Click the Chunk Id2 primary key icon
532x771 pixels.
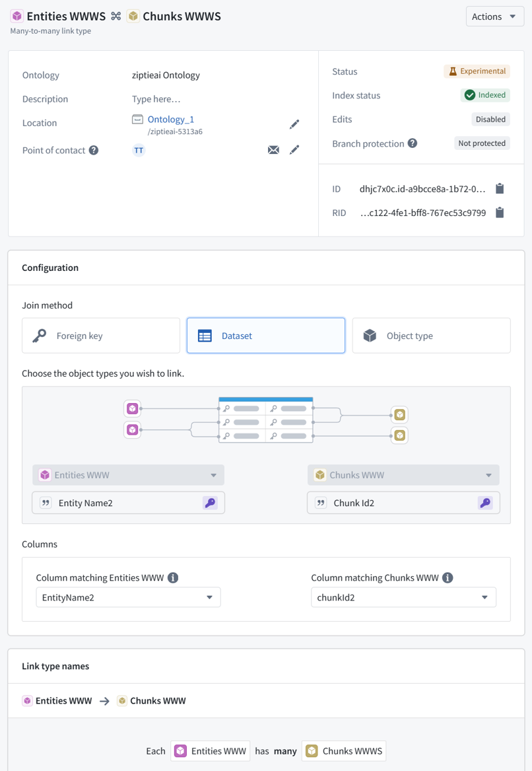coord(485,503)
